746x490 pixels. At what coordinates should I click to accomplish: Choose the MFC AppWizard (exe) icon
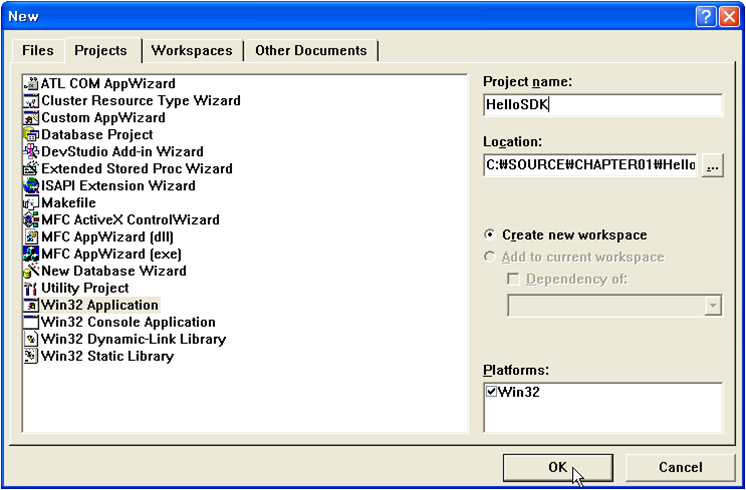tap(31, 254)
